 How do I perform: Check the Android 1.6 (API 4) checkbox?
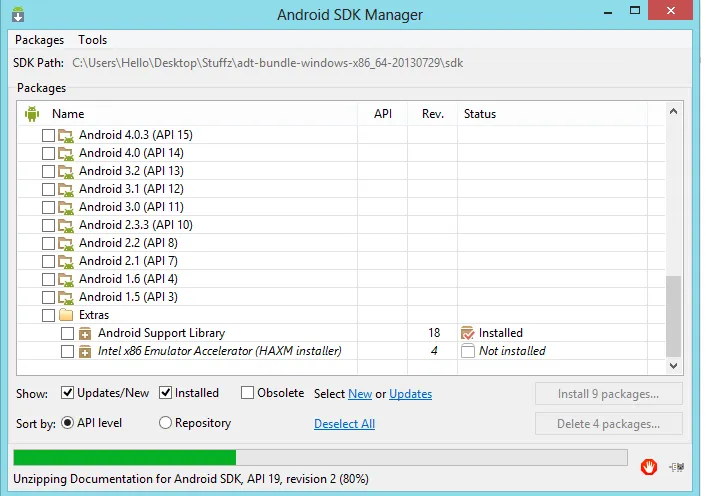(x=48, y=280)
